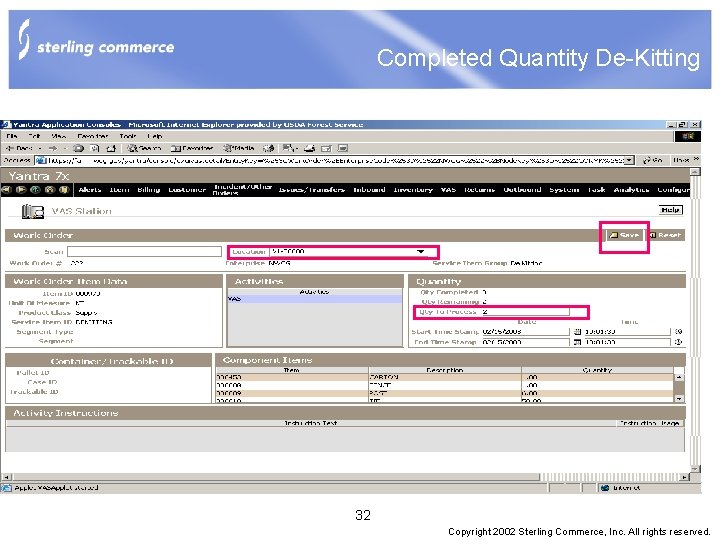Open the Edit menu
The image size is (720, 540).
tap(34, 136)
